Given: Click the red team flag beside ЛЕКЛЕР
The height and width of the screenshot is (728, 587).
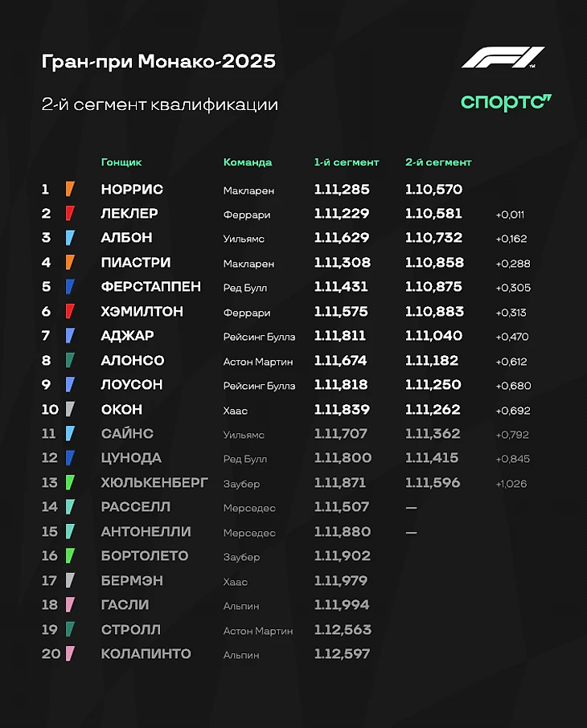Looking at the screenshot, I should click(70, 213).
